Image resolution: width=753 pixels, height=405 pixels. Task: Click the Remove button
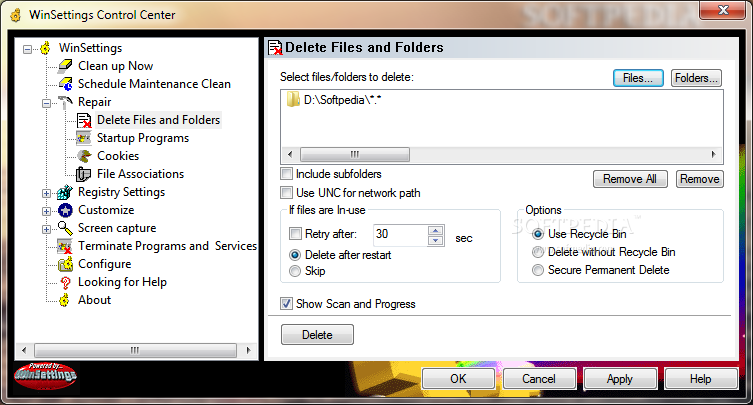pyautogui.click(x=700, y=179)
